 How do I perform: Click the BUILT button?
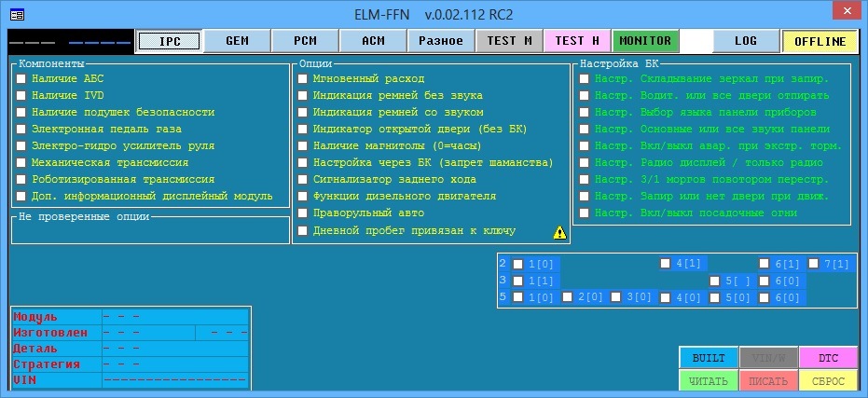click(709, 358)
